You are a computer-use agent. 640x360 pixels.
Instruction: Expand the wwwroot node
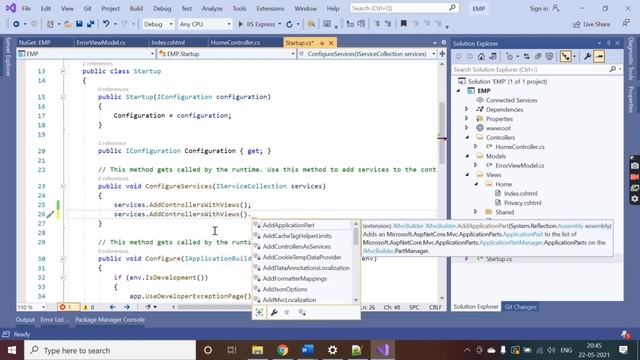click(x=467, y=128)
